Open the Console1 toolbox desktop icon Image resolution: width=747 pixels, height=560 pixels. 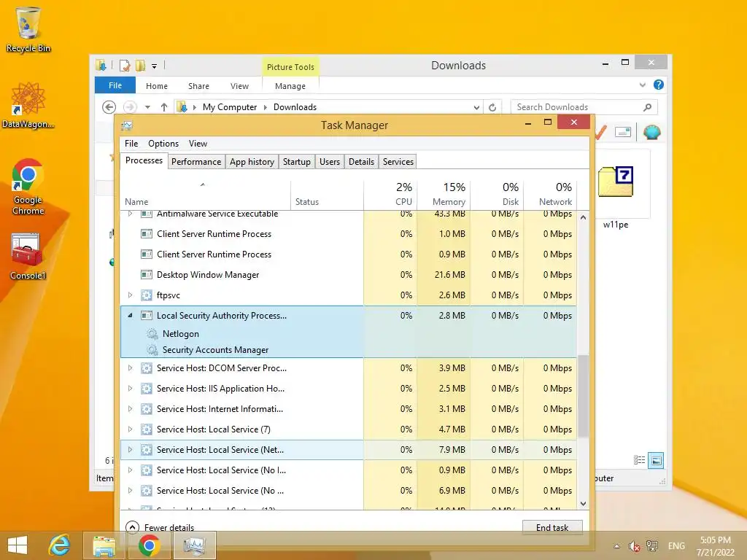coord(28,256)
